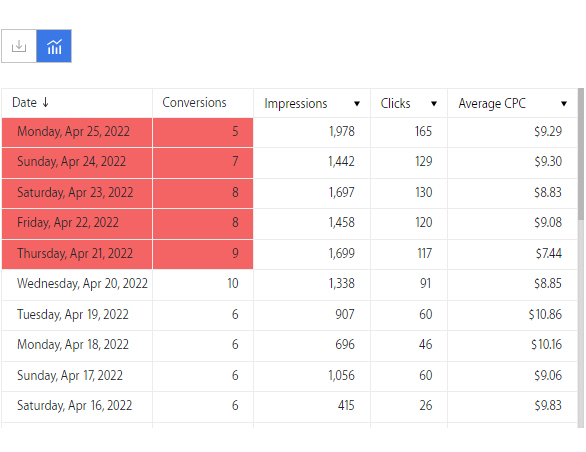Expand the Clicks column dropdown
Image resolution: width=586 pixels, height=452 pixels.
434,104
